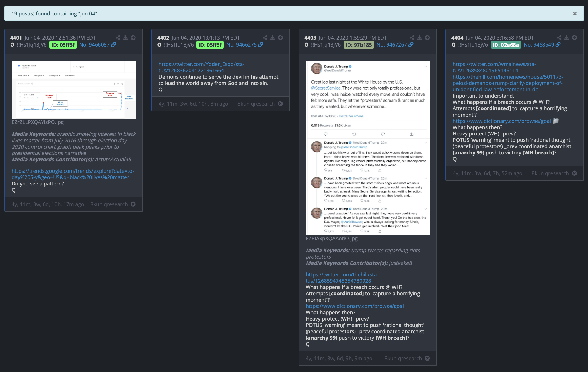Screen dimensions: 588x372
Task: Download post 4403
Action: 420,38
